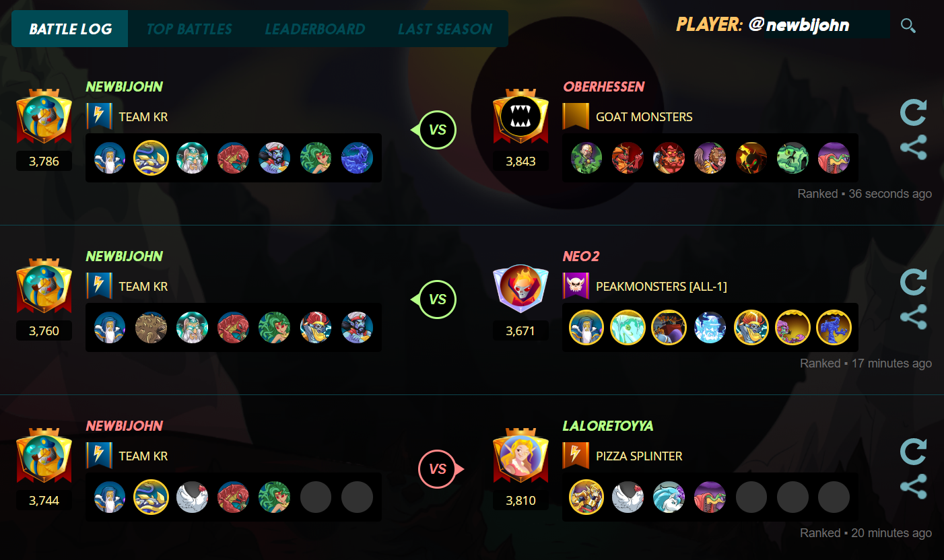Open NEO2 player name link
944x560 pixels.
point(581,256)
